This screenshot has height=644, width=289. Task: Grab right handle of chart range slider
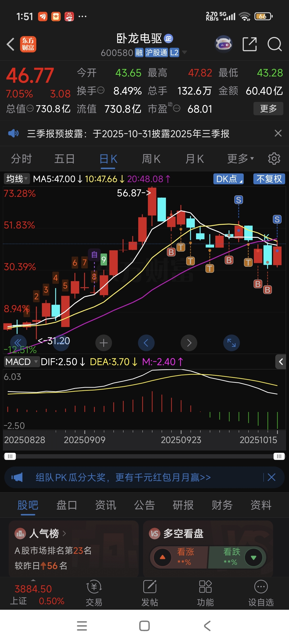coord(279,456)
